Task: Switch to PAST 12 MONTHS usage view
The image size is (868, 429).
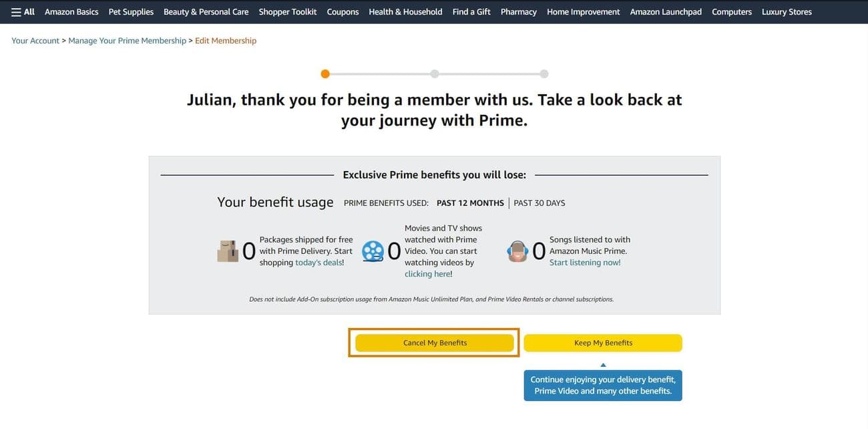Action: pos(470,202)
